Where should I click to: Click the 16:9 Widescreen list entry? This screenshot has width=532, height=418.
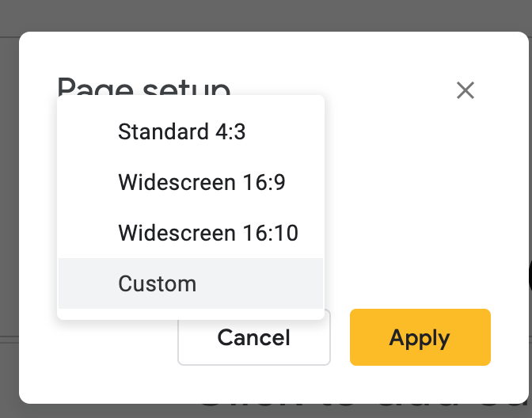pyautogui.click(x=201, y=183)
